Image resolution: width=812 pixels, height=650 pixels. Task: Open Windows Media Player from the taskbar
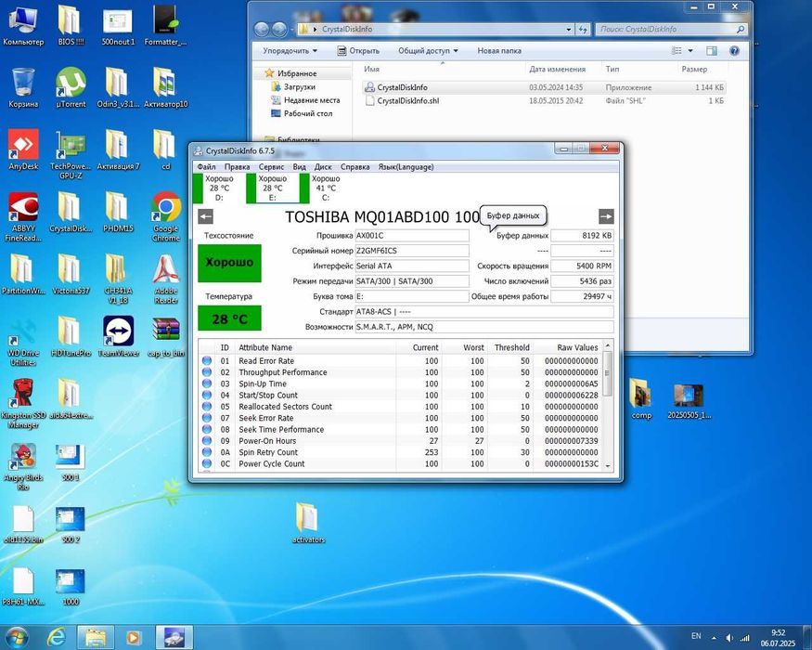(133, 637)
